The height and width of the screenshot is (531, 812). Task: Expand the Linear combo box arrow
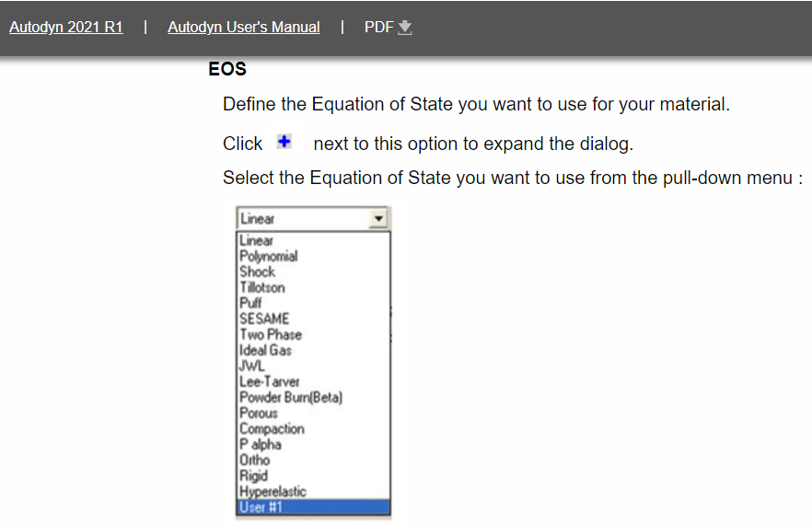[378, 218]
